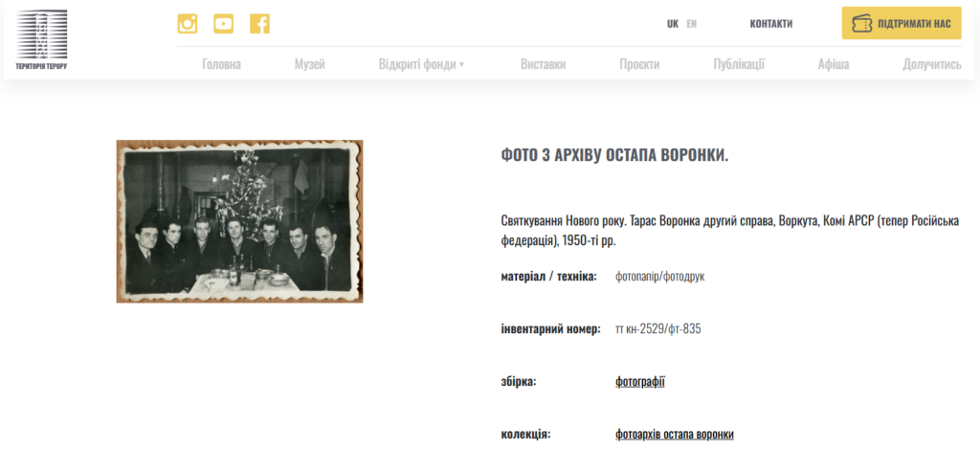Click the Контакти link

(x=770, y=24)
